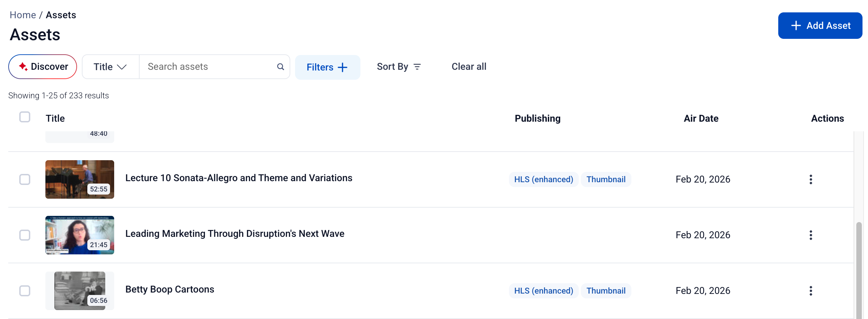Check the Leading Marketing Through Disruption row
The height and width of the screenshot is (319, 868).
(x=25, y=235)
